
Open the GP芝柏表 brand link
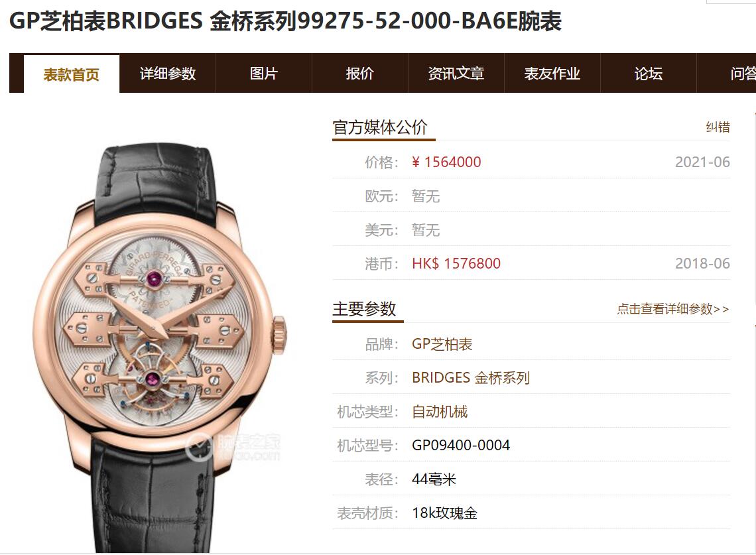[442, 344]
